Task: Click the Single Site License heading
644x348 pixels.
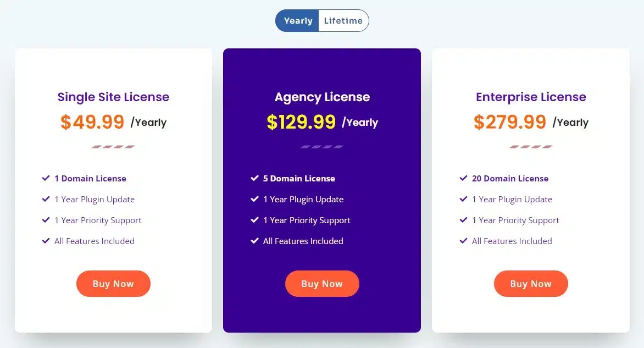Action: click(x=113, y=97)
